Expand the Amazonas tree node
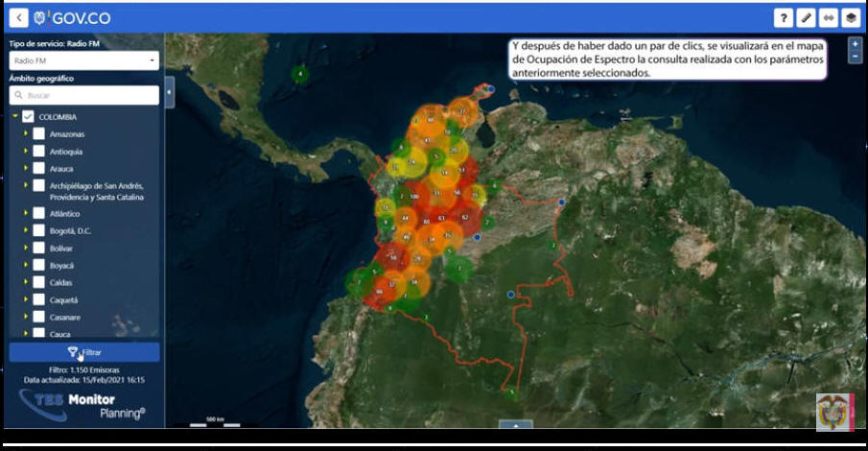Viewport: 868px width, 451px height. pyautogui.click(x=26, y=134)
